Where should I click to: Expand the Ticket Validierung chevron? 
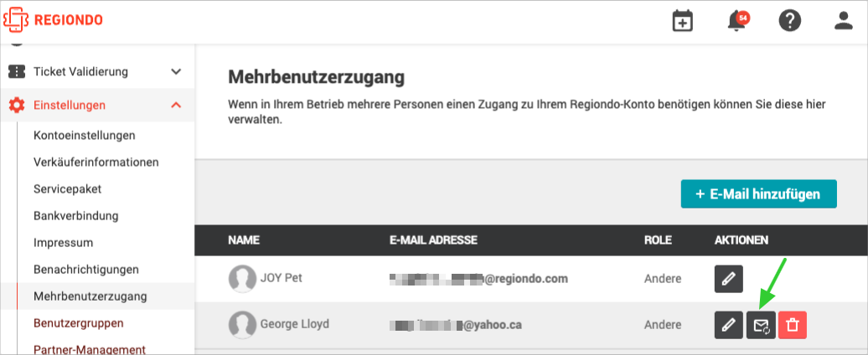tap(176, 71)
